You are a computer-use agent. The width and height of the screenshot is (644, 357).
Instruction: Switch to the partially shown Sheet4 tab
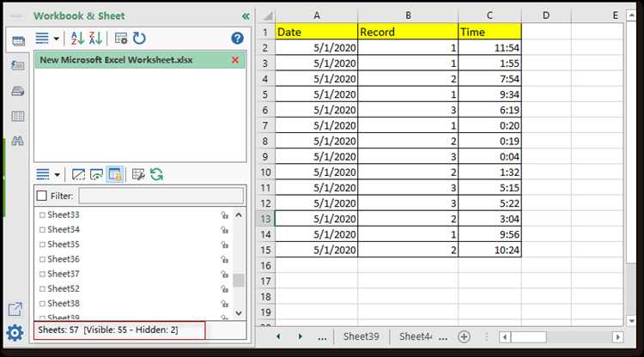(x=416, y=336)
